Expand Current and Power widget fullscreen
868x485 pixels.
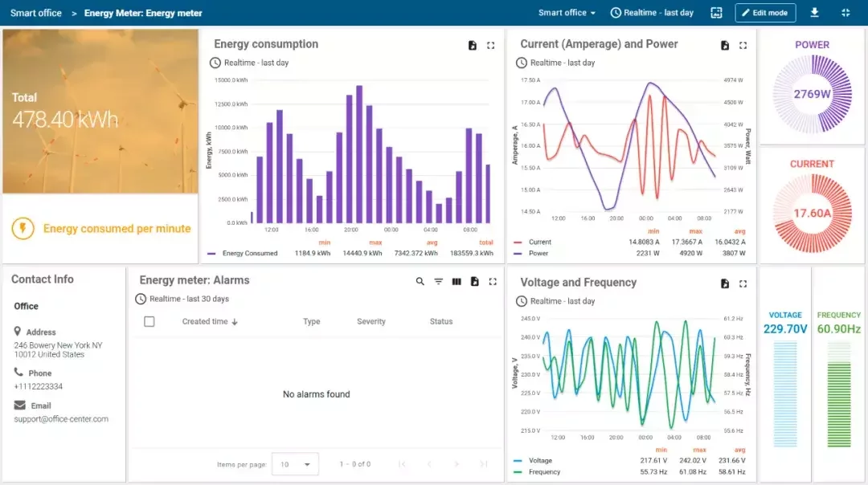click(743, 46)
